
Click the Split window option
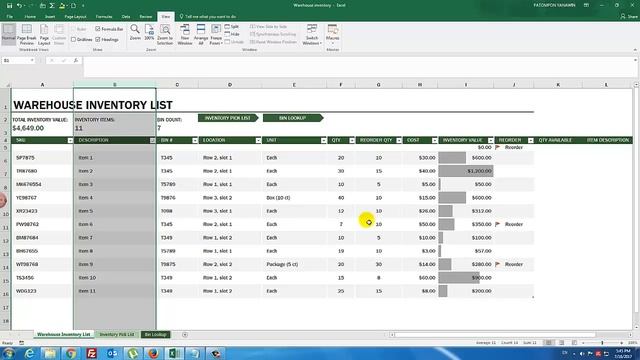pos(232,27)
